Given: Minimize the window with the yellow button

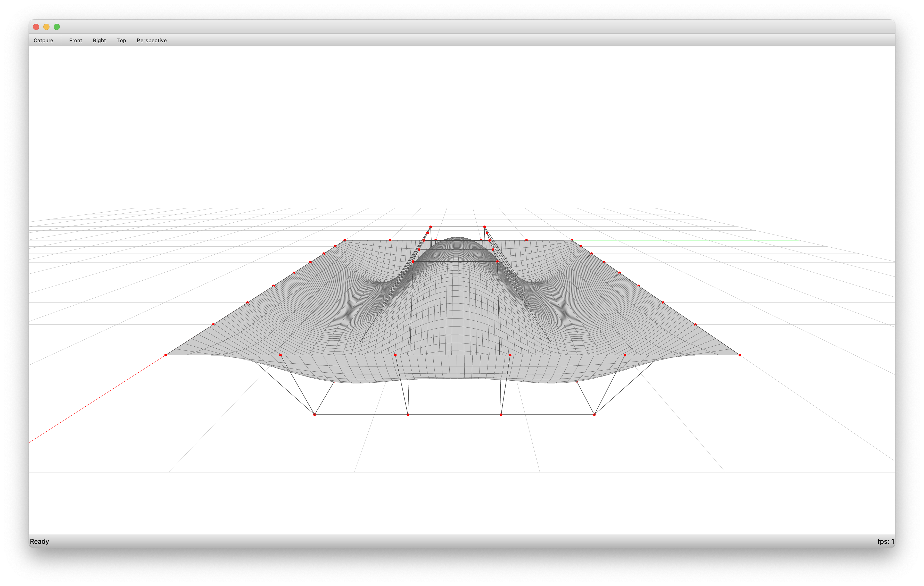Looking at the screenshot, I should point(46,27).
